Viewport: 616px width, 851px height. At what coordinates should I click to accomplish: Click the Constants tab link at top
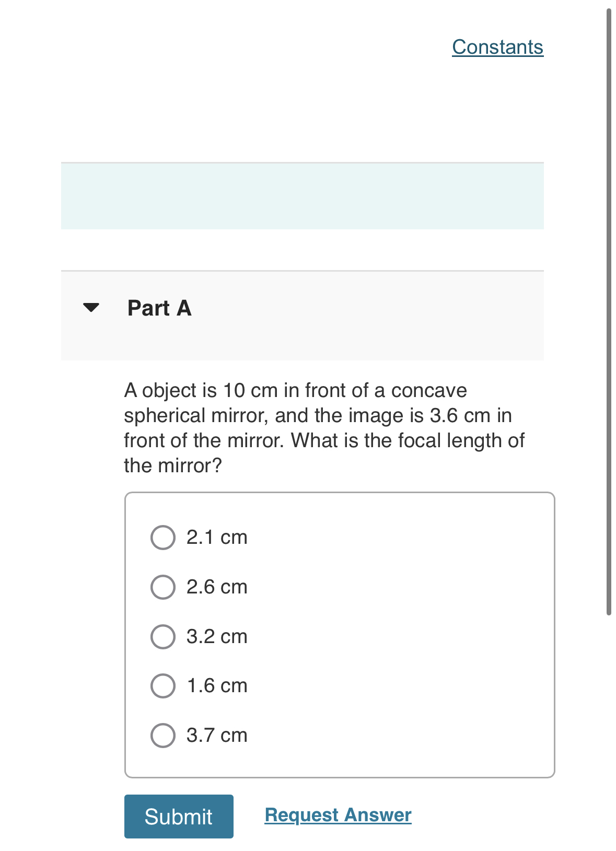pyautogui.click(x=497, y=47)
